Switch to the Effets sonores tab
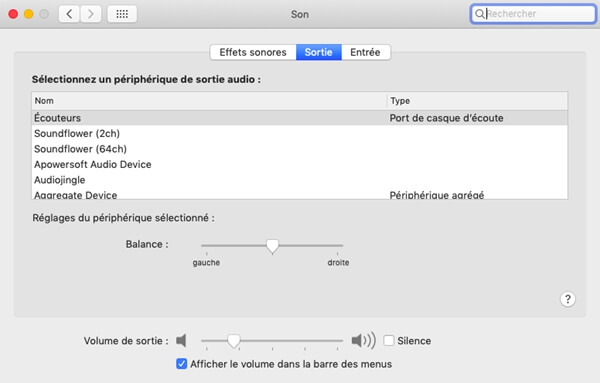Viewport: 600px width, 383px height. 253,52
